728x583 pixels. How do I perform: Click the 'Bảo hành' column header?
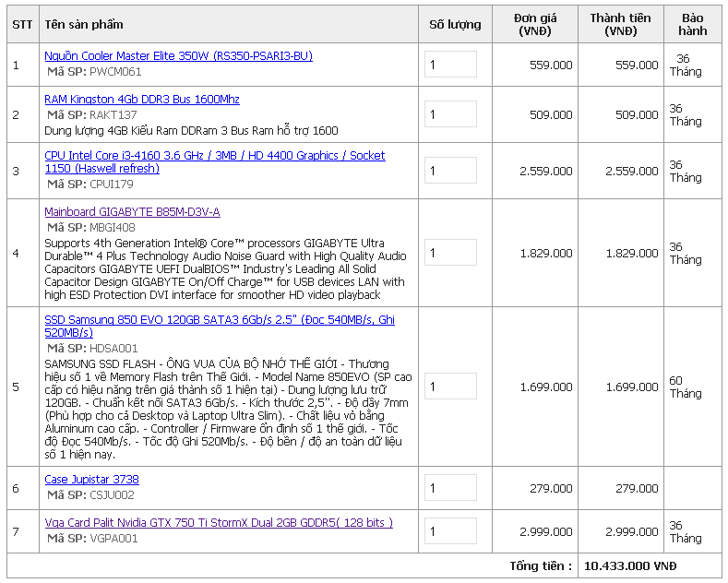[x=693, y=25]
